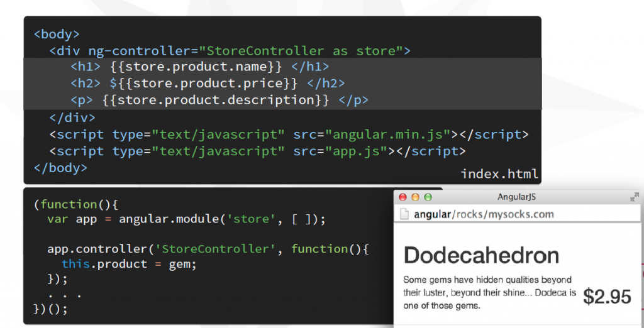Viewport: 644px width, 328px height.
Task: Click the fullscreen arrows icon in the AngularJS window
Action: 635,197
